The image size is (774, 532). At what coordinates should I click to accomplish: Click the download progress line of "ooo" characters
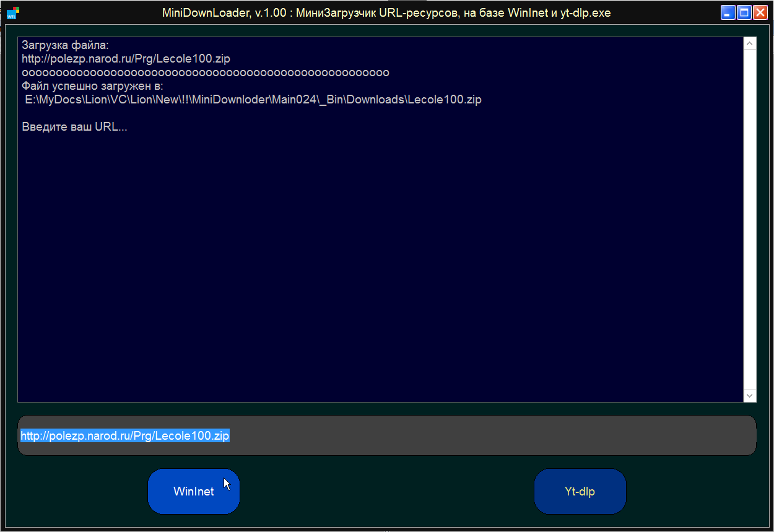[x=205, y=72]
